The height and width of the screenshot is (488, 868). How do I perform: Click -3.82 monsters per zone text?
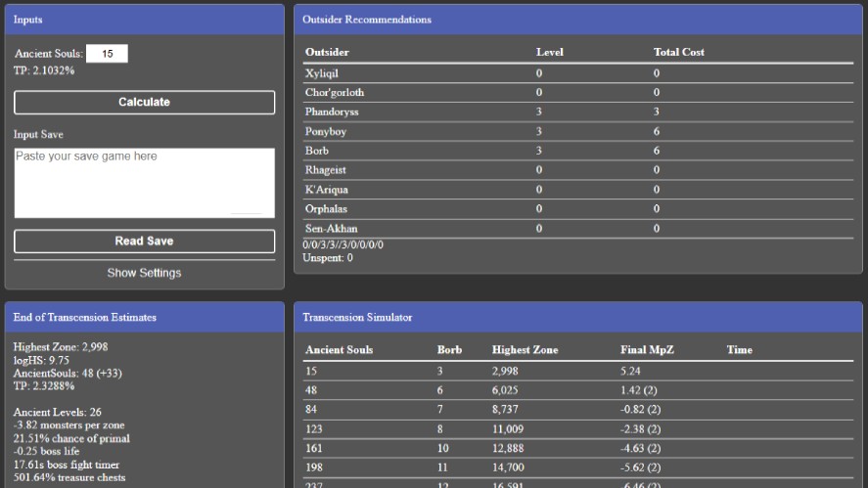point(69,425)
